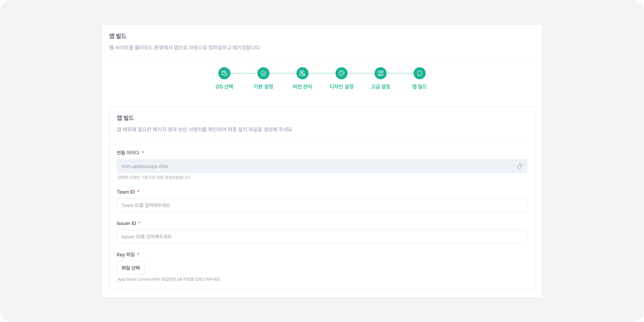Copy the bundle ID with copy icon
The height and width of the screenshot is (322, 644).
tap(520, 166)
